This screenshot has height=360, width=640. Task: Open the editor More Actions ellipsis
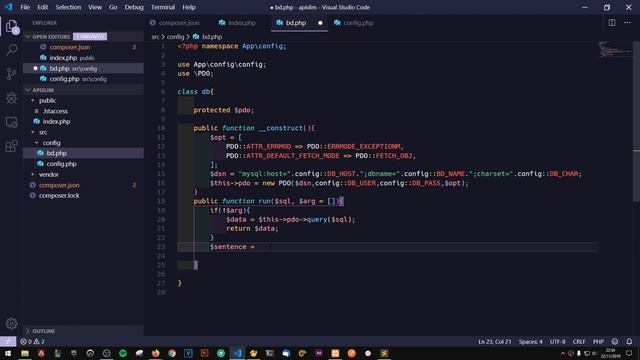point(627,23)
